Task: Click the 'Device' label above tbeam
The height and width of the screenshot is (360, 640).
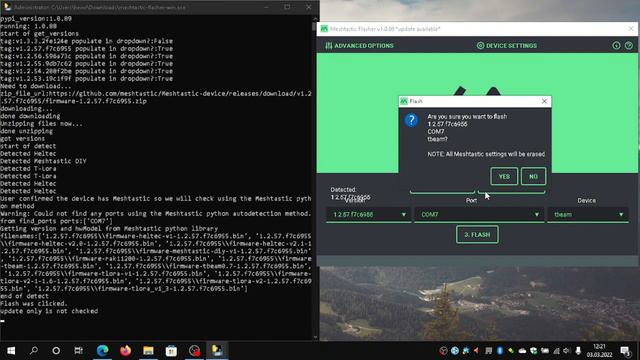Action: coord(587,200)
